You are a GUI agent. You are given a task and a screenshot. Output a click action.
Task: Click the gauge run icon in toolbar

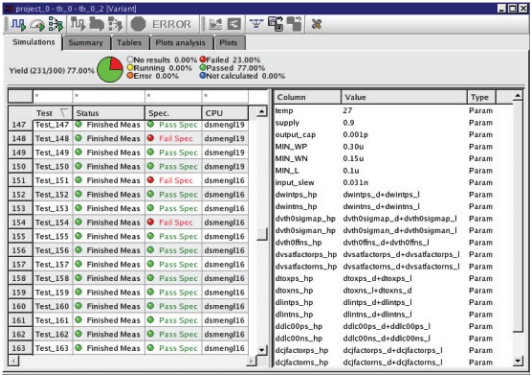(x=37, y=24)
